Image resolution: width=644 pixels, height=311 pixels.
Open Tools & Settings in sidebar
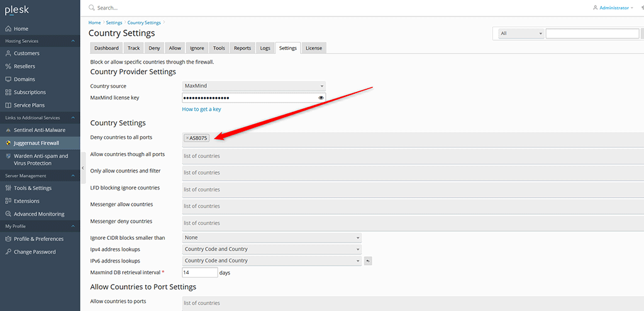pyautogui.click(x=40, y=188)
